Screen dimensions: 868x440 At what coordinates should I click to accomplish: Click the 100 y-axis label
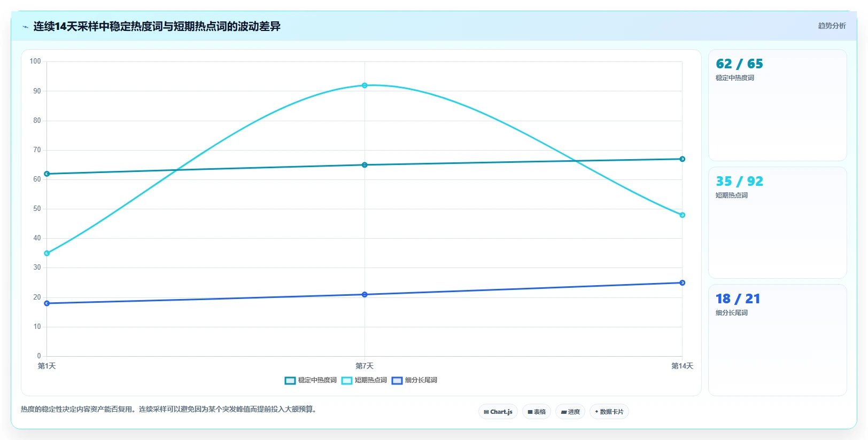[x=35, y=61]
